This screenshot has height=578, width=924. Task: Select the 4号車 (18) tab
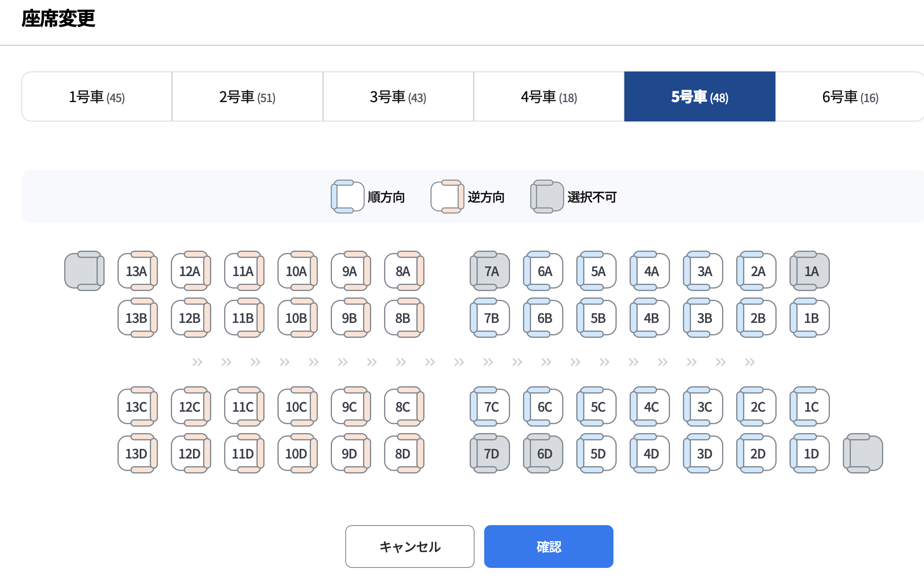tap(549, 97)
